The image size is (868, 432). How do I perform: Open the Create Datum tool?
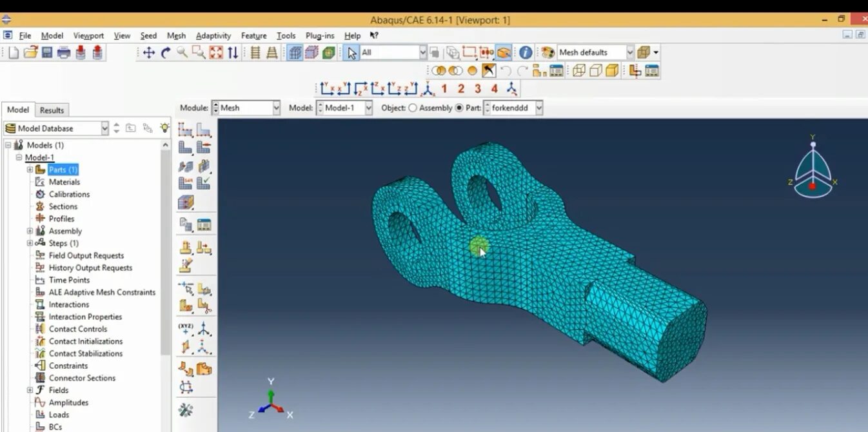tap(186, 328)
